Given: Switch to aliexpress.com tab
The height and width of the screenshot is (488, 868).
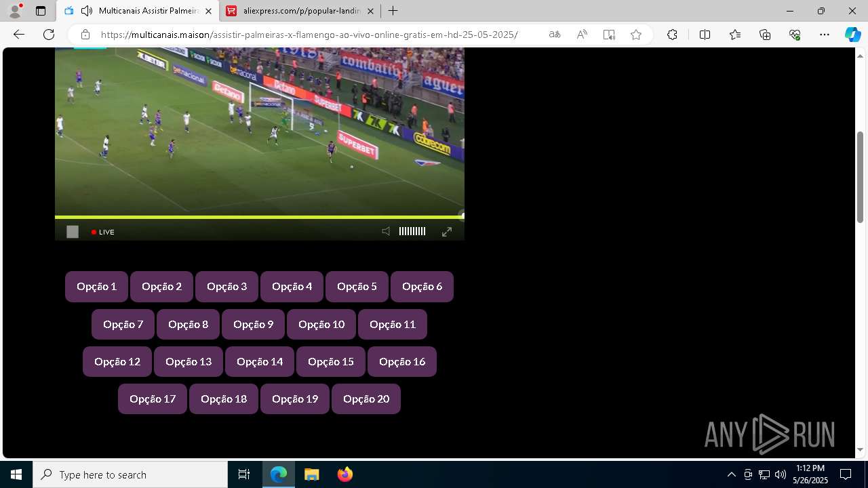Looking at the screenshot, I should coord(301,11).
